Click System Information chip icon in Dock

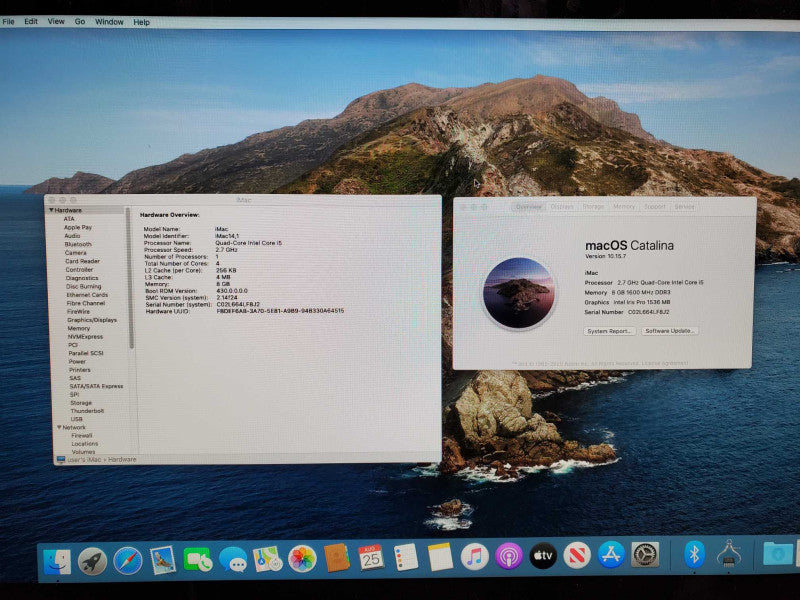729,553
